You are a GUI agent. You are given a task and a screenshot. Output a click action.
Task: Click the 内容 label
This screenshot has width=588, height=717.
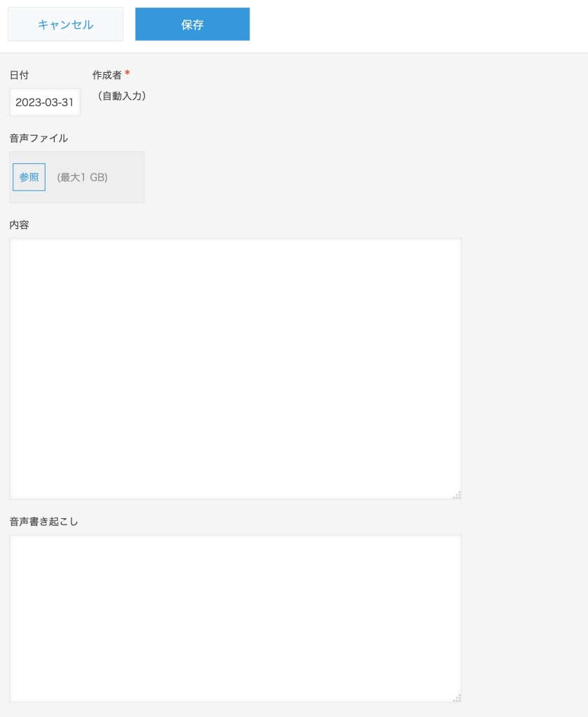pos(19,225)
